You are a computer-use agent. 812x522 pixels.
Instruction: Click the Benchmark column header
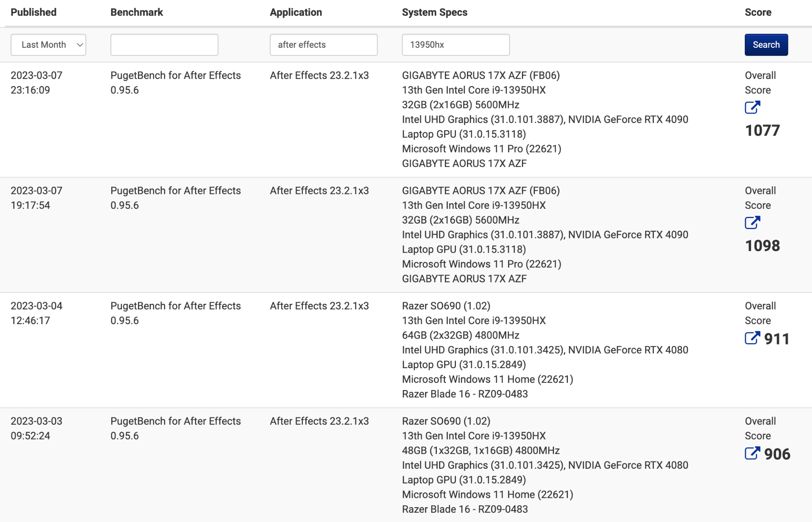[x=137, y=11]
